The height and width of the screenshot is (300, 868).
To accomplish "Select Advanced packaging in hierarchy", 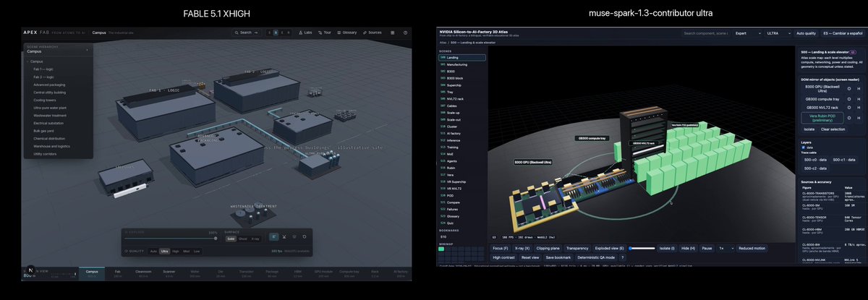I will (x=48, y=85).
